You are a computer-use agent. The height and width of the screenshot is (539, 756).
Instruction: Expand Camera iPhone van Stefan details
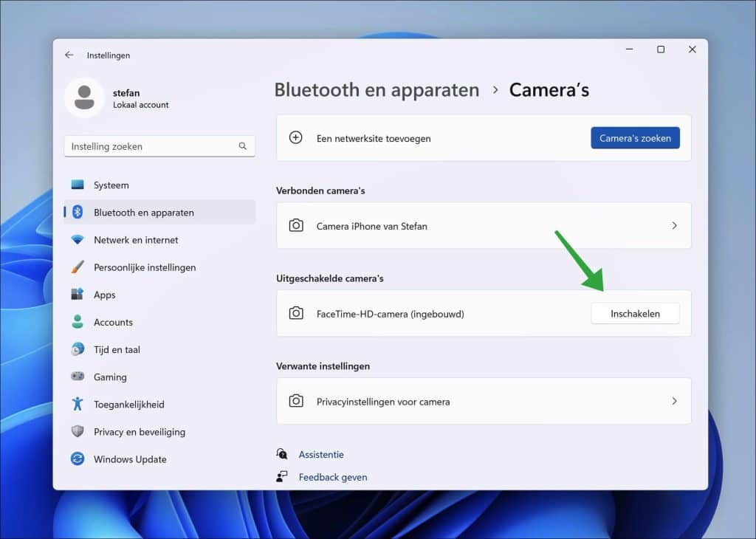click(x=673, y=226)
